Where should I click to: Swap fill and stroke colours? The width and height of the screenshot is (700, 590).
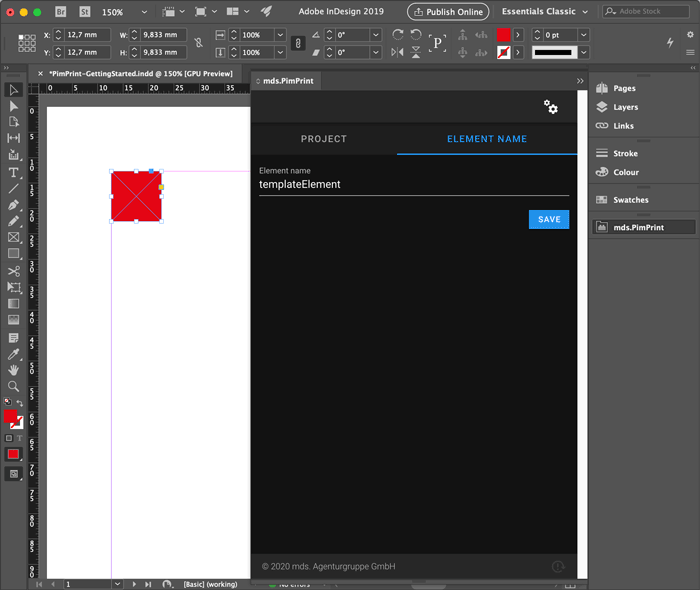pos(20,403)
